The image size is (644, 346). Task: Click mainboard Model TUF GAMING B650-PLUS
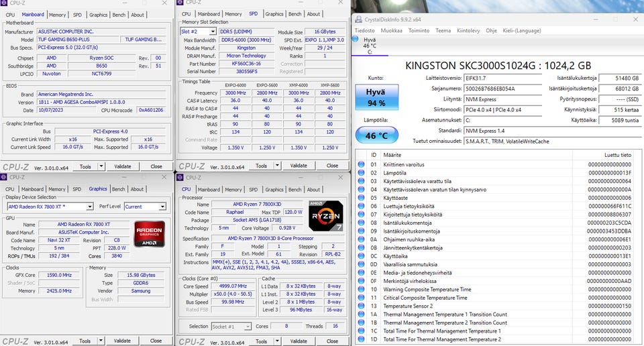78,40
